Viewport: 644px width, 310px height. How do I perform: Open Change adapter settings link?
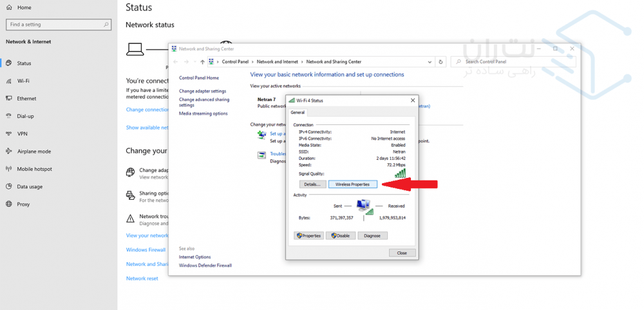point(202,92)
